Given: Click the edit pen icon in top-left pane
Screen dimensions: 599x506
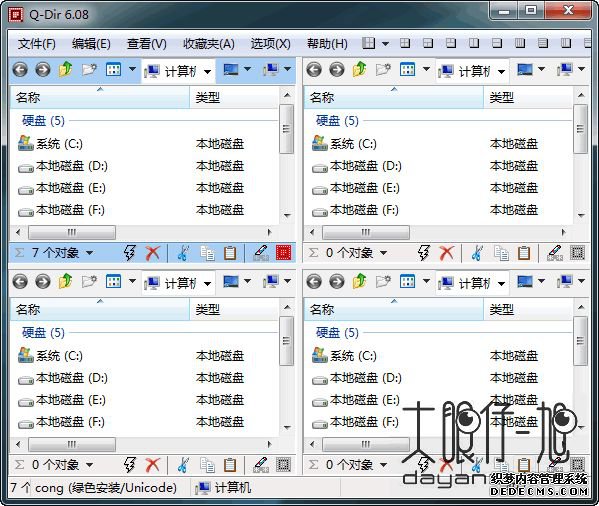Looking at the screenshot, I should pyautogui.click(x=261, y=253).
